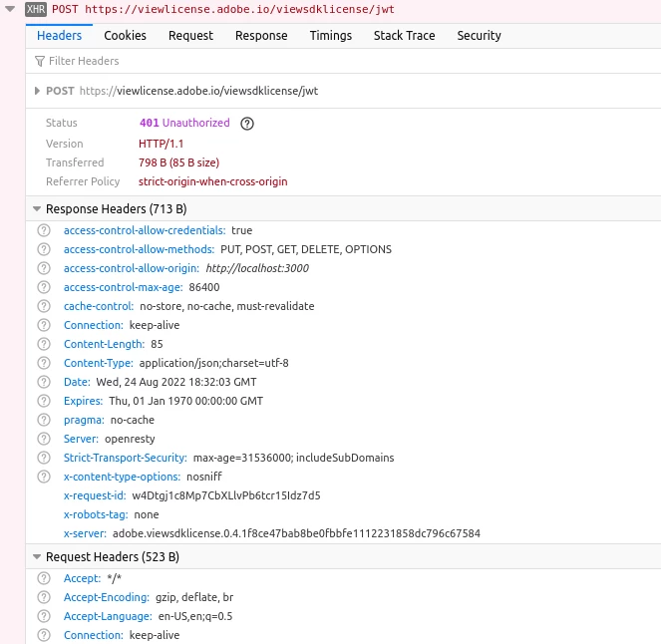Screen dimensions: 661x644
Task: Click the x-request-id header name
Action: click(x=95, y=495)
